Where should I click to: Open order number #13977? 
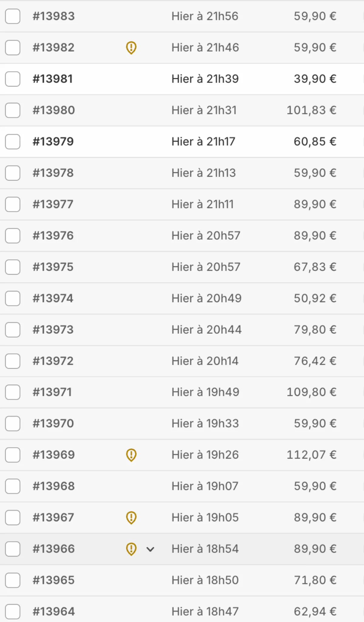[53, 204]
